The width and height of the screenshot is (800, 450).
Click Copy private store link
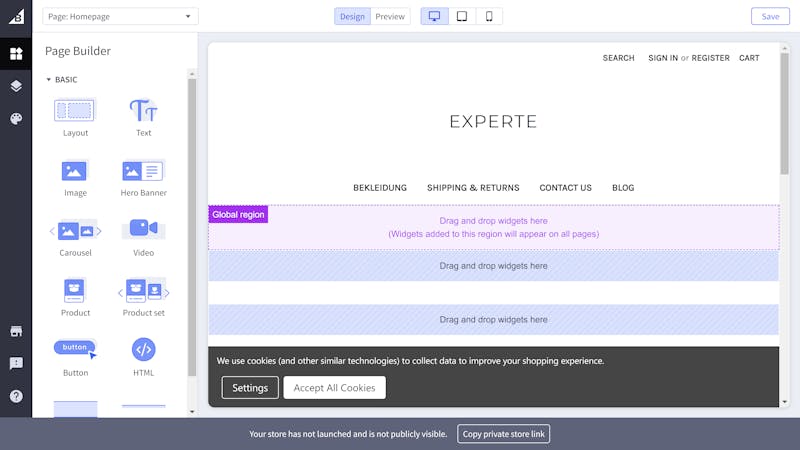point(503,434)
